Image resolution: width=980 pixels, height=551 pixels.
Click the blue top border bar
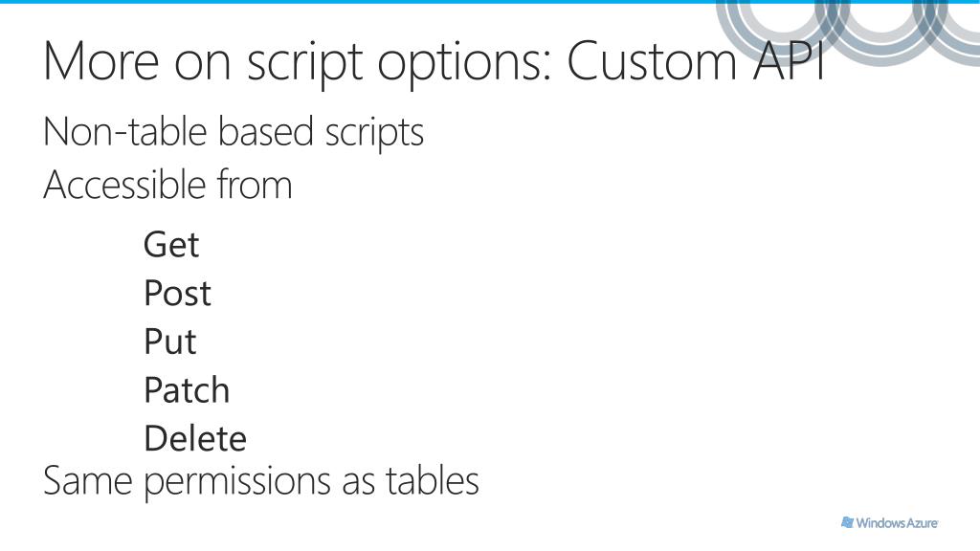490,2
